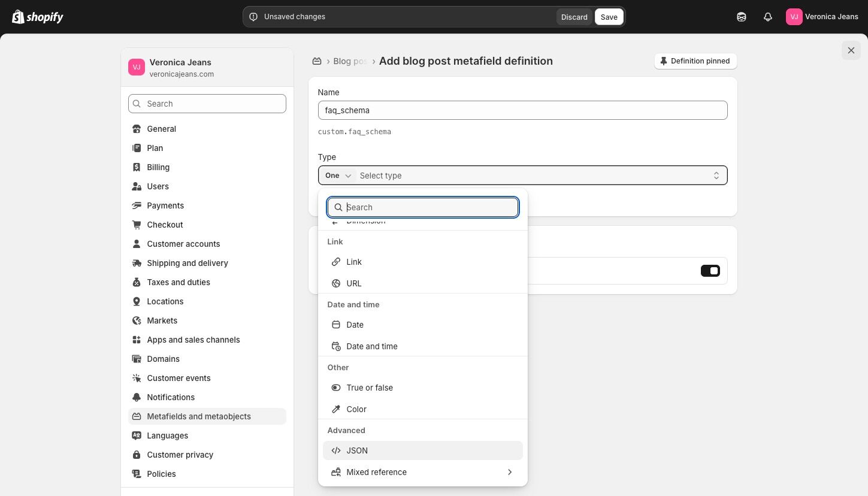Click the Domains icon in sidebar
This screenshot has width=868, height=496.
point(137,359)
